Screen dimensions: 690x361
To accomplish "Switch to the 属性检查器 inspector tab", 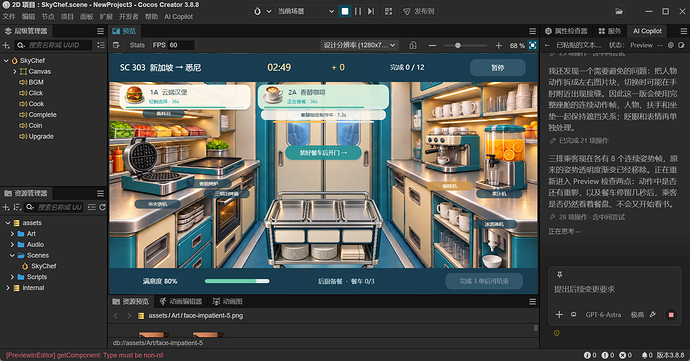I will pyautogui.click(x=566, y=31).
